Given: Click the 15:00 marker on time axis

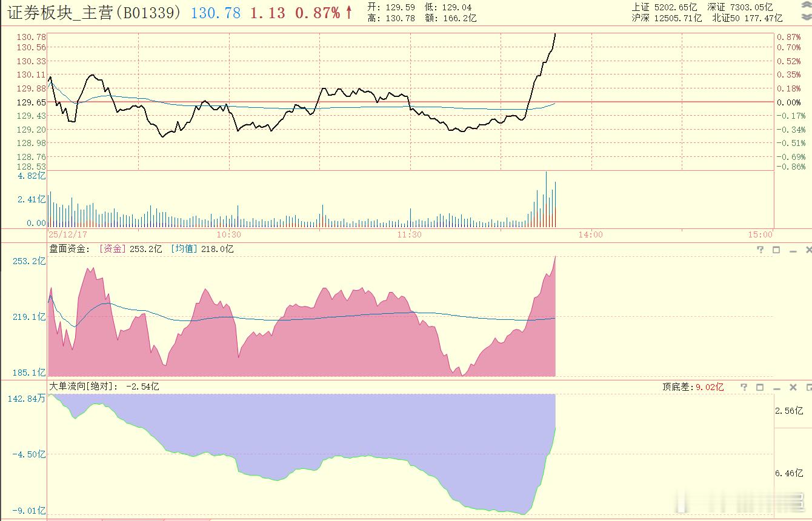Looking at the screenshot, I should coord(760,234).
